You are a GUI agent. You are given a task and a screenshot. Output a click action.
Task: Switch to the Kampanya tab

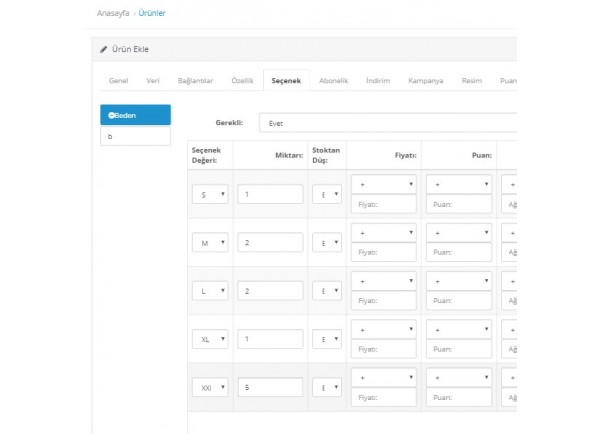[426, 81]
